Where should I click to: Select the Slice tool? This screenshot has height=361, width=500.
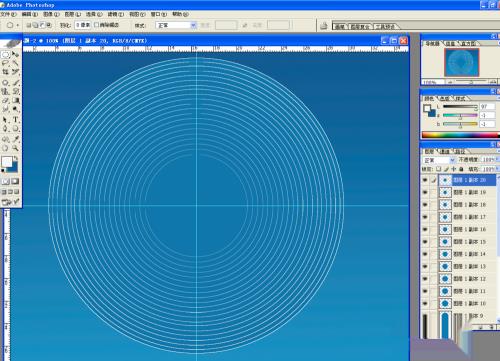click(x=15, y=72)
